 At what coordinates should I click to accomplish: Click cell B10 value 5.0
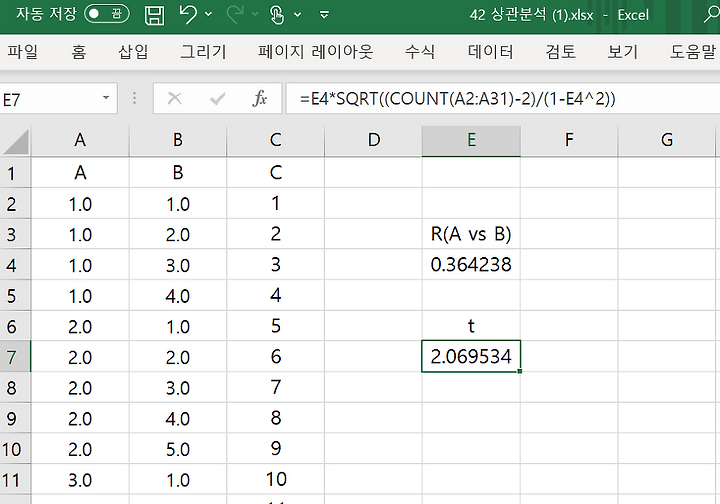(178, 449)
